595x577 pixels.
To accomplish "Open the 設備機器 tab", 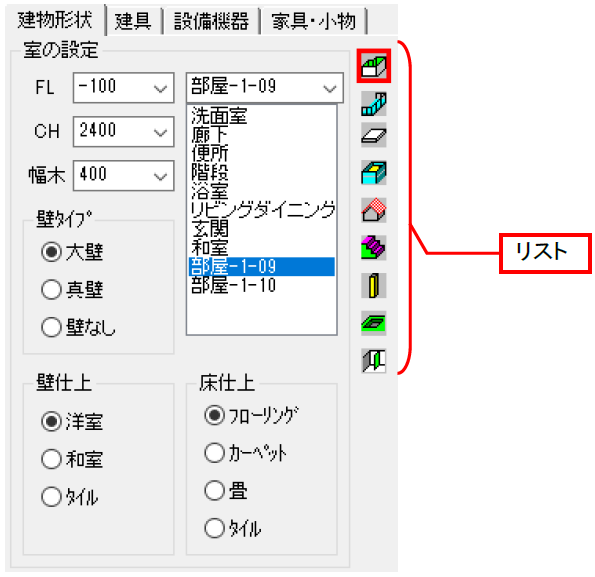I will click(211, 21).
